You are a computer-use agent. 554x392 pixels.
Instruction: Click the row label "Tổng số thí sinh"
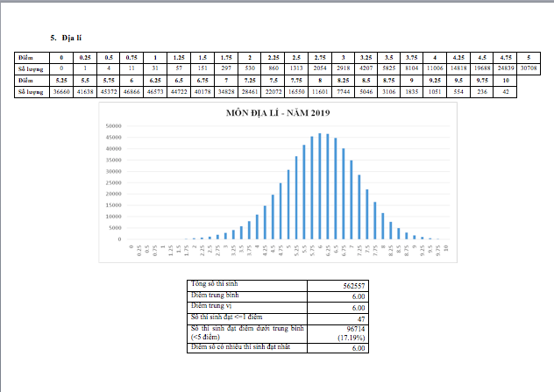pos(215,284)
